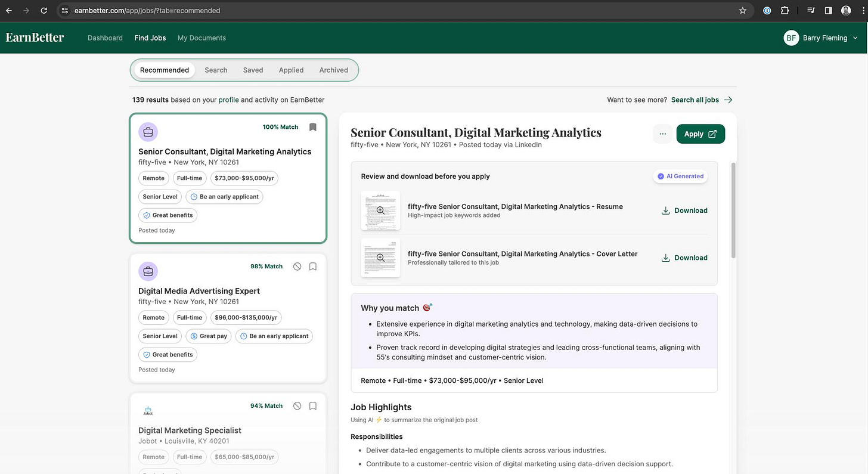This screenshot has width=868, height=474.
Task: Open the Senior Consultant job card title
Action: (225, 151)
